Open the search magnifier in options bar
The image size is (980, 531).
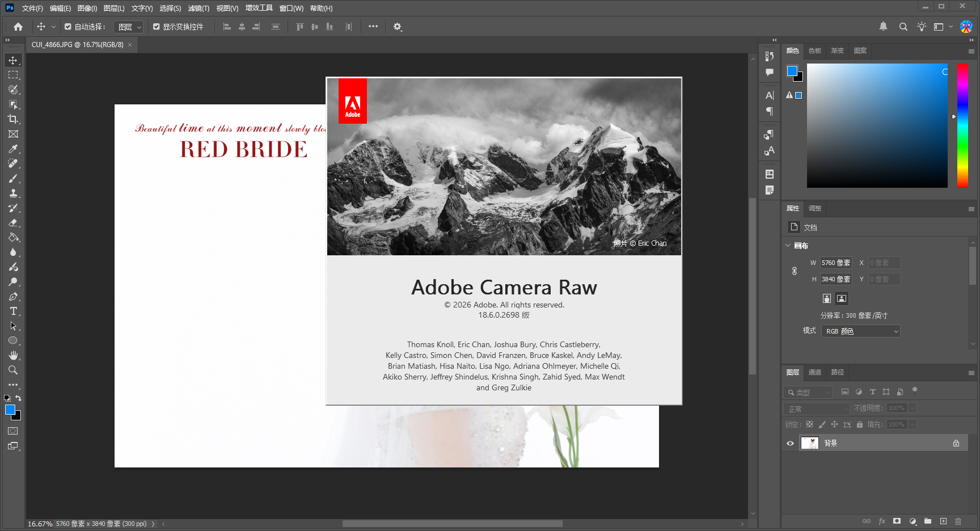[903, 27]
